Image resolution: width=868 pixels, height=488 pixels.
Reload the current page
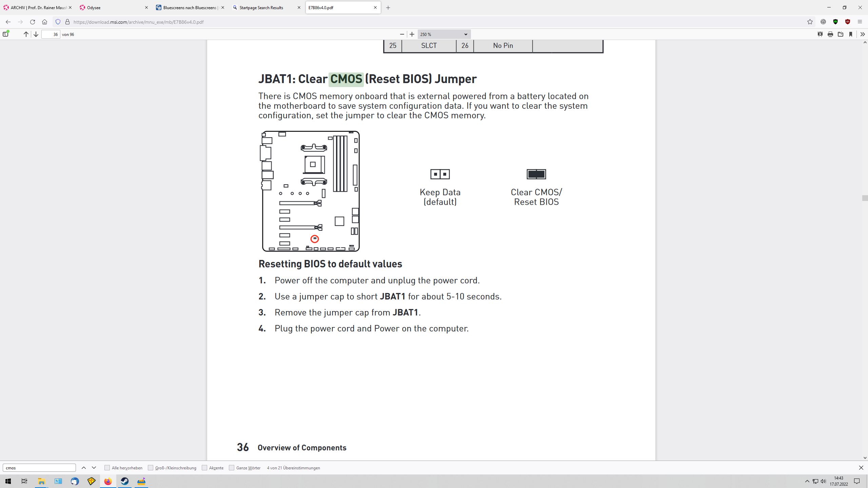pos(32,22)
